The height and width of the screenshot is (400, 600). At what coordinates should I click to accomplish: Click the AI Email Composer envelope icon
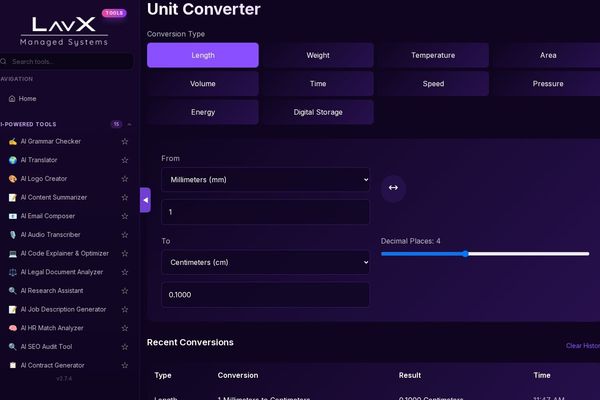point(13,216)
